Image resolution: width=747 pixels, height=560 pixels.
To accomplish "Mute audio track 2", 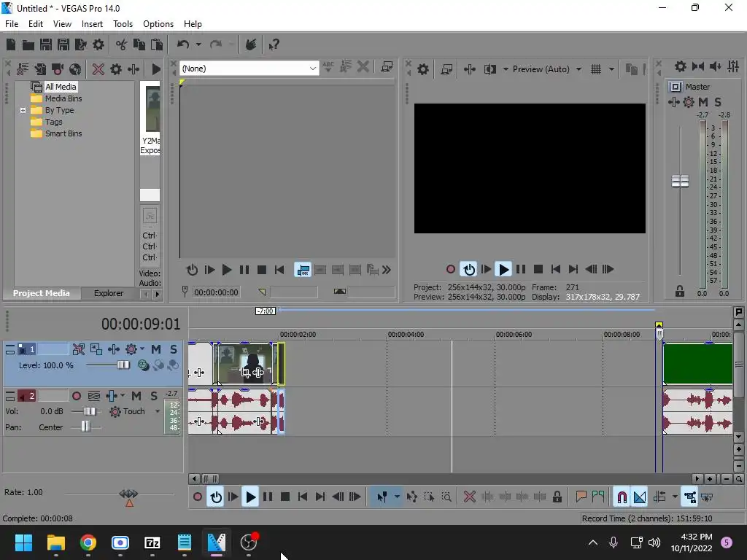I will coord(136,396).
